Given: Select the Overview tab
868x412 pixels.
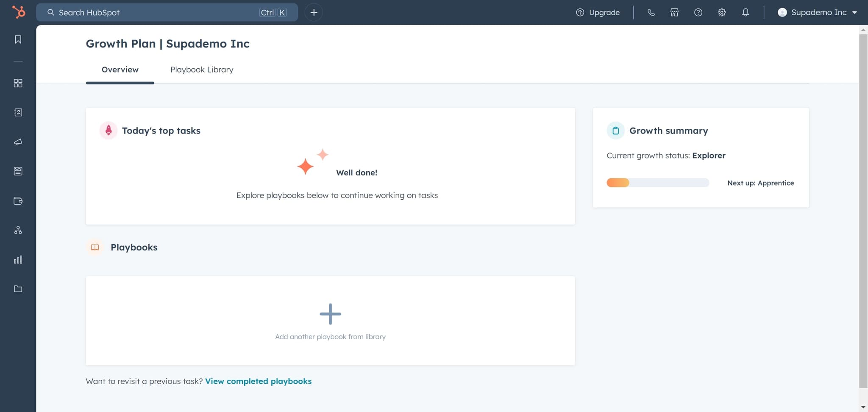Looking at the screenshot, I should coord(120,70).
